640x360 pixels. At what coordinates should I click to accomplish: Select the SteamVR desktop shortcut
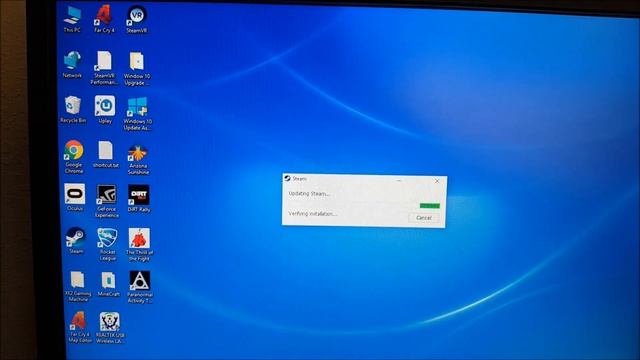pyautogui.click(x=137, y=19)
